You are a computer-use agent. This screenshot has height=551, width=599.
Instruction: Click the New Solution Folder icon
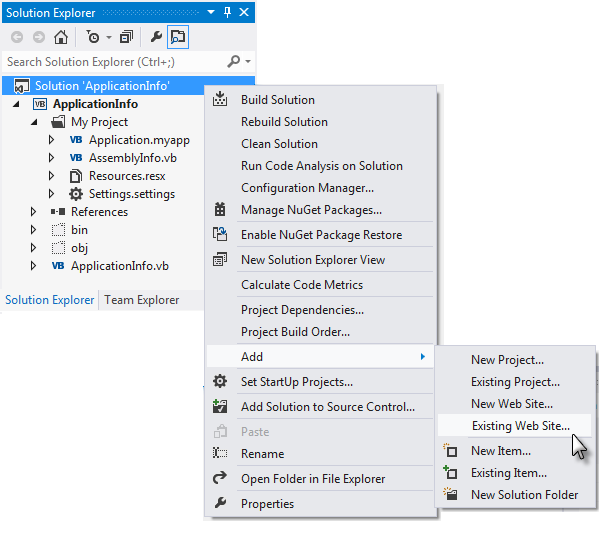(450, 494)
